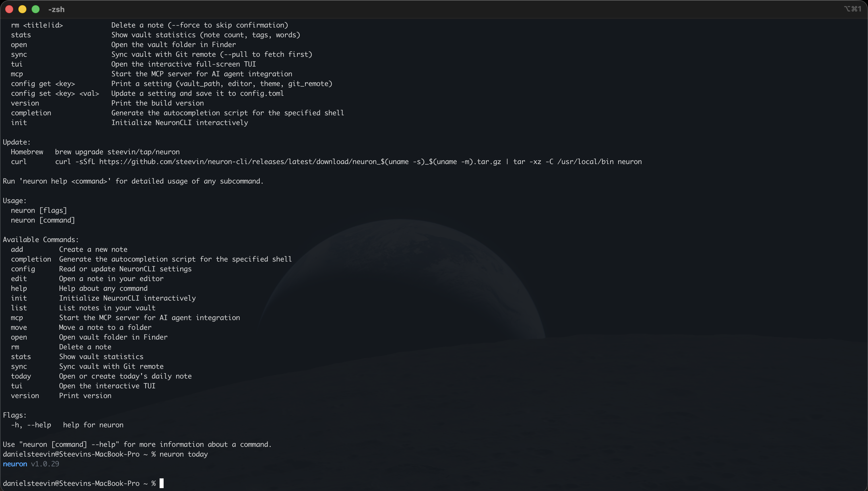
Task: Minimize the terminal with the yellow button
Action: point(22,9)
